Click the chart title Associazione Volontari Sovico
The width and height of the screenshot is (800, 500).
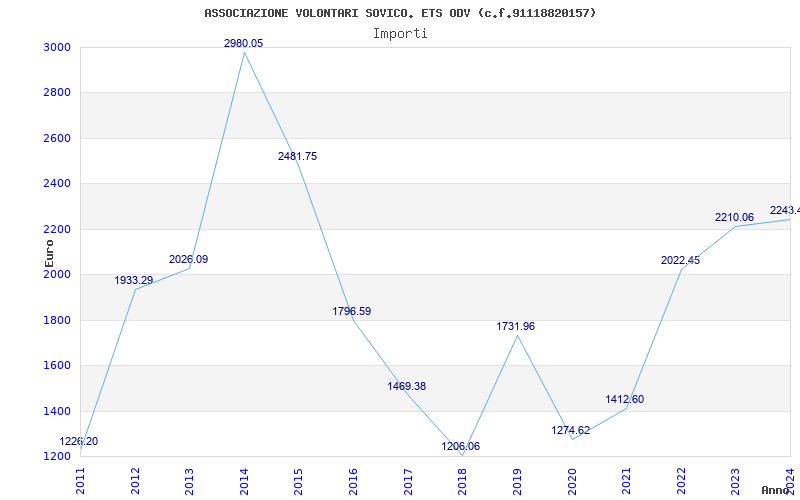(x=400, y=13)
